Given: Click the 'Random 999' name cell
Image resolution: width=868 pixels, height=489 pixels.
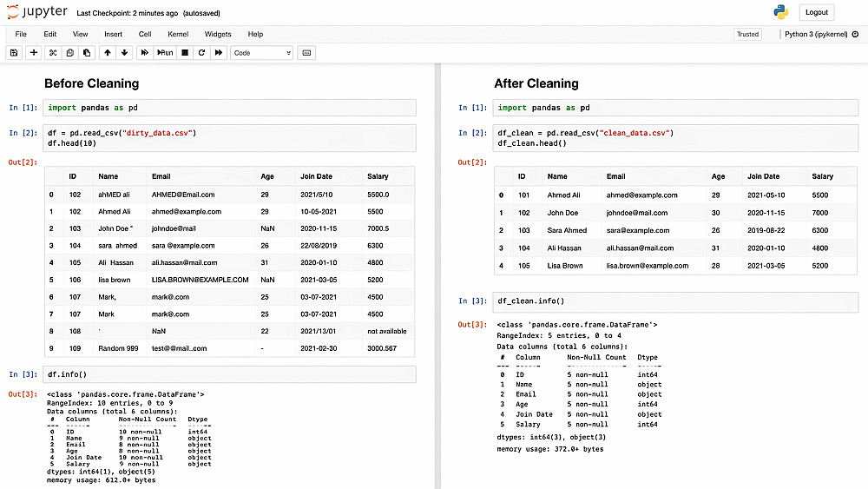Looking at the screenshot, I should coord(118,349).
